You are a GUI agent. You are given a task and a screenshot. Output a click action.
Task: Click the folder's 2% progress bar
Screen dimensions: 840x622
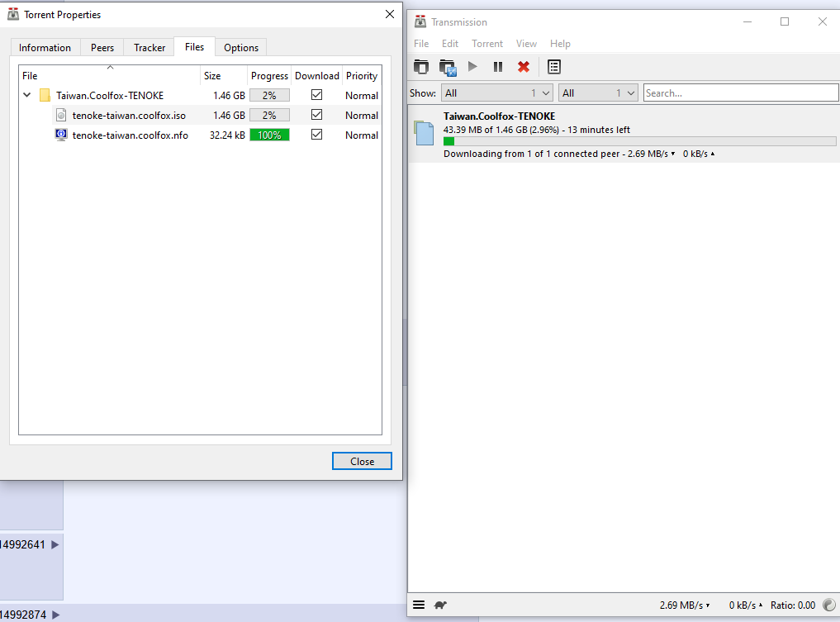pos(269,95)
